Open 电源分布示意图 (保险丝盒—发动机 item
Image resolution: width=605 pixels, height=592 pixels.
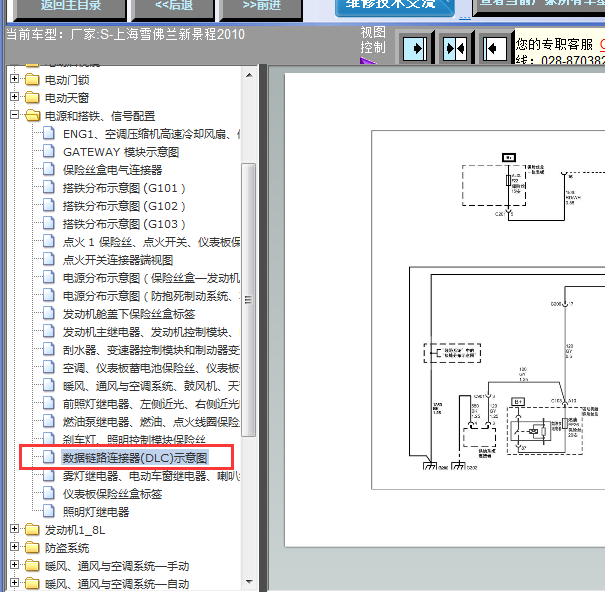click(x=152, y=278)
